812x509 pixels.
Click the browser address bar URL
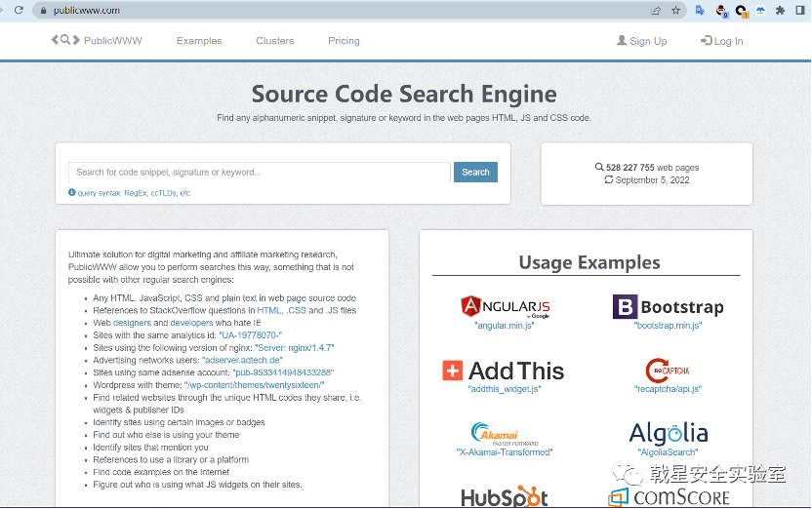87,11
